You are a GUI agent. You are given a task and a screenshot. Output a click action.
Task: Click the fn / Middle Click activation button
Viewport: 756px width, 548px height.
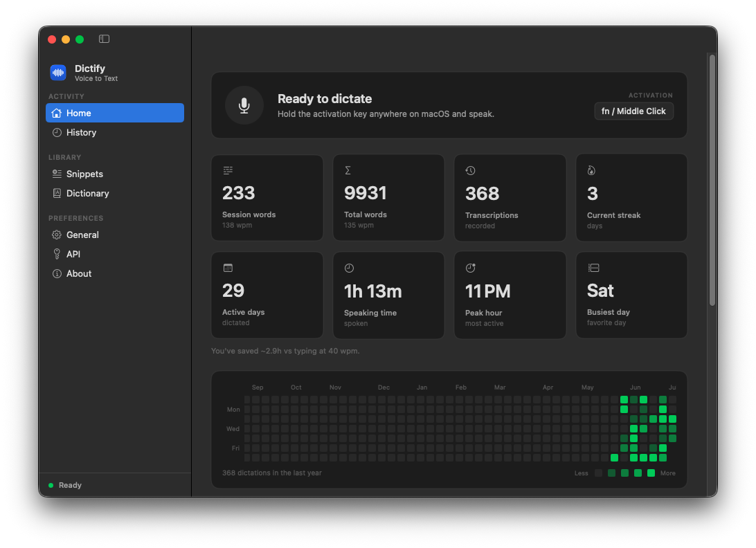click(633, 111)
